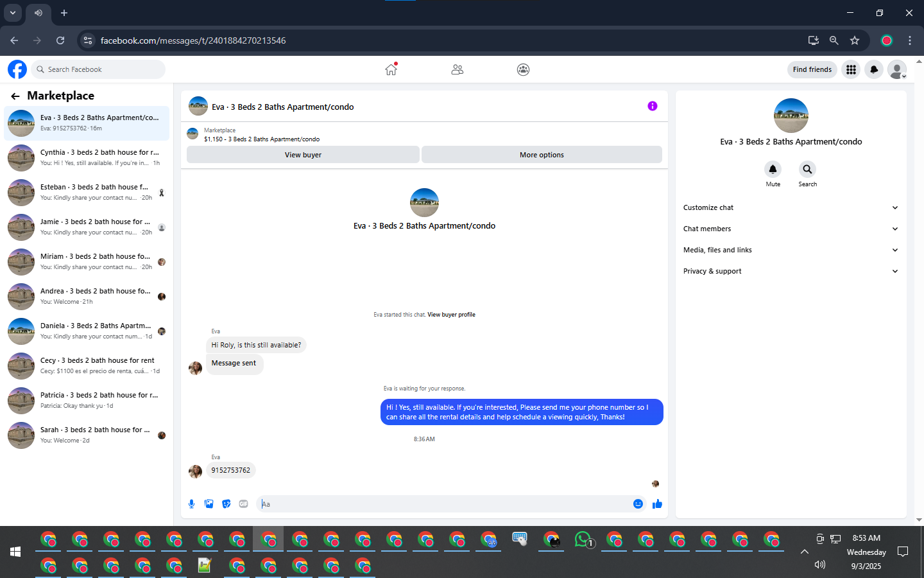Bookmark this page with the star

[855, 40]
